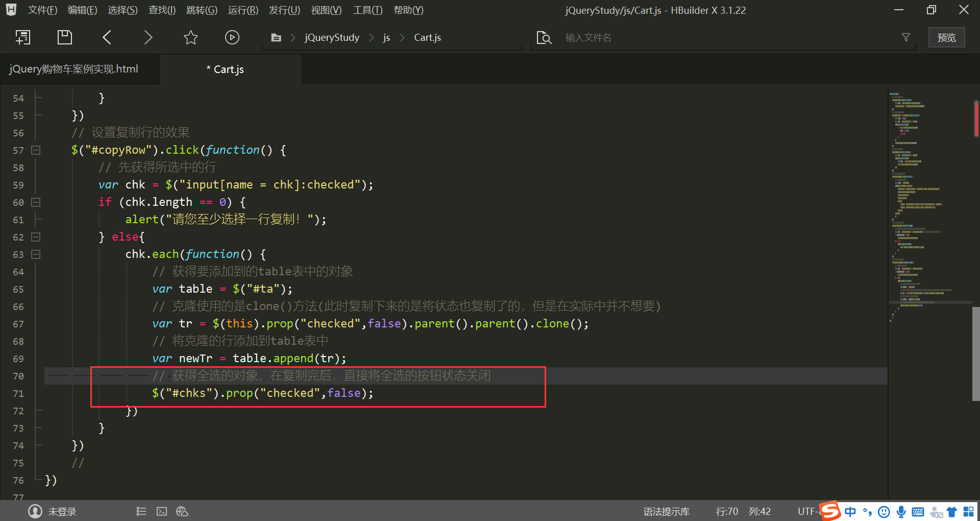Viewport: 980px width, 521px height.
Task: Open the outline list icon in status bar
Action: click(141, 511)
